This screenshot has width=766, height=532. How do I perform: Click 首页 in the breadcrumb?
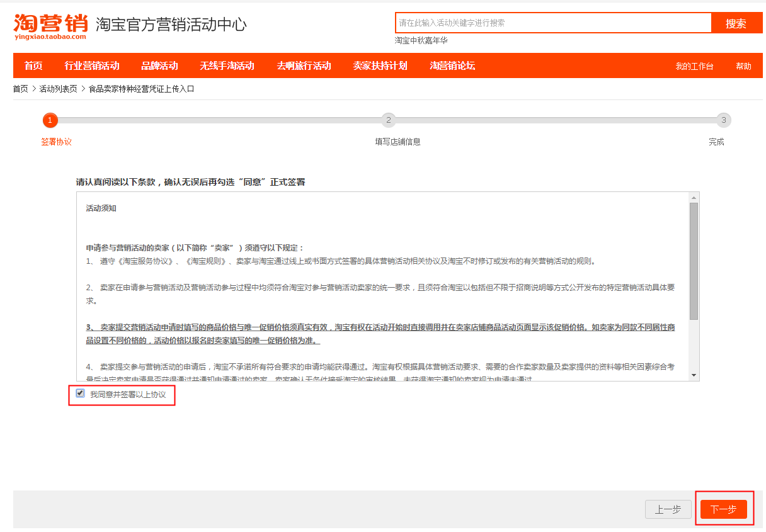click(x=21, y=89)
